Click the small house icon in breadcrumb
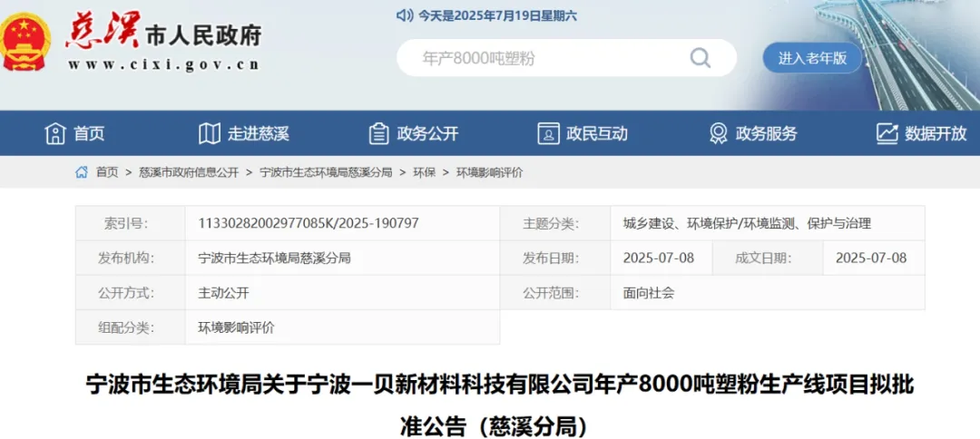The width and height of the screenshot is (980, 439). (x=82, y=172)
